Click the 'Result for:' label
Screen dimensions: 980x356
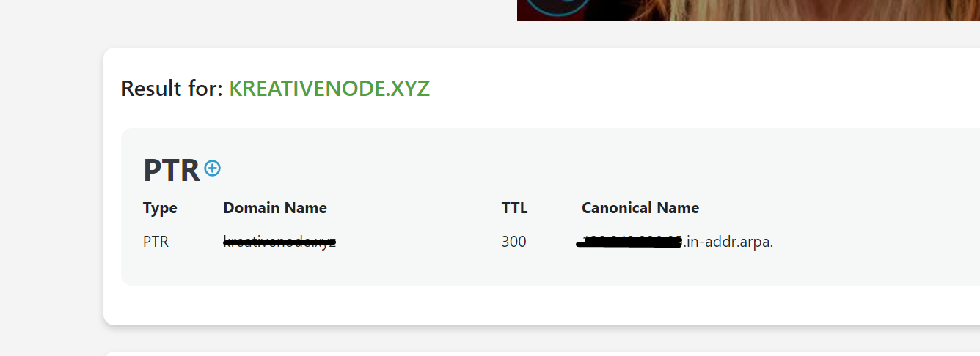tap(172, 89)
